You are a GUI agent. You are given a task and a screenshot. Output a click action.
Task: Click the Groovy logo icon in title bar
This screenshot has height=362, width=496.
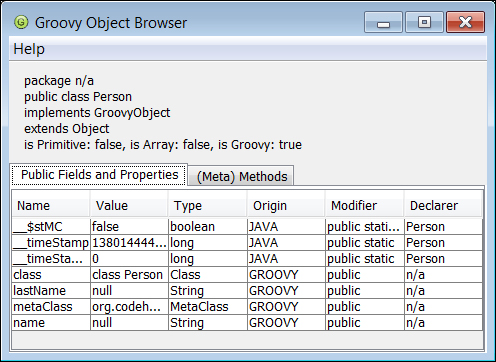pos(21,22)
